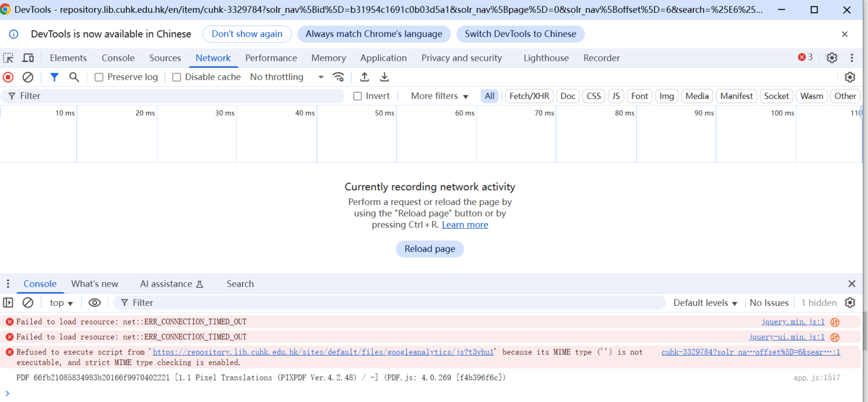Screen dimensions: 868x402
Task: Click the import HAR file upload icon
Action: [365, 77]
